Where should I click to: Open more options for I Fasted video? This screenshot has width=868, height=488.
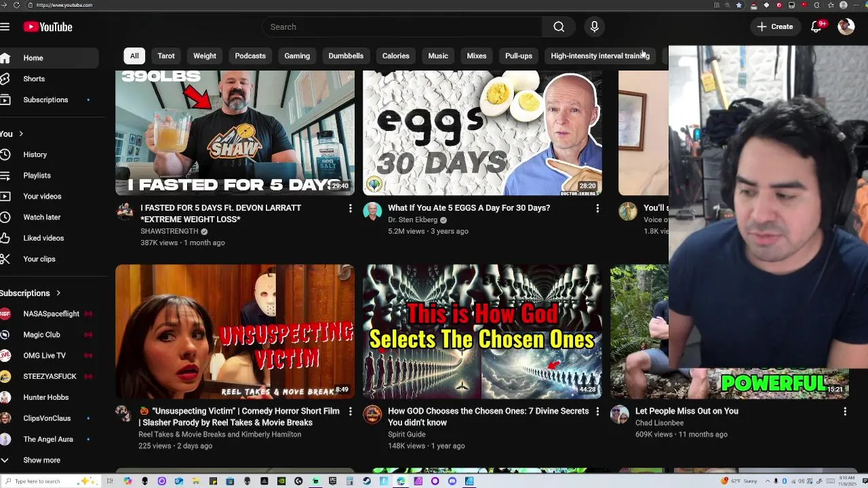(x=351, y=209)
